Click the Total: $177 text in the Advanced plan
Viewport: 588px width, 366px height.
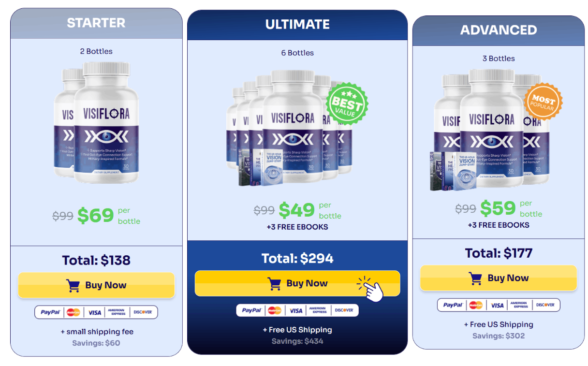(499, 253)
